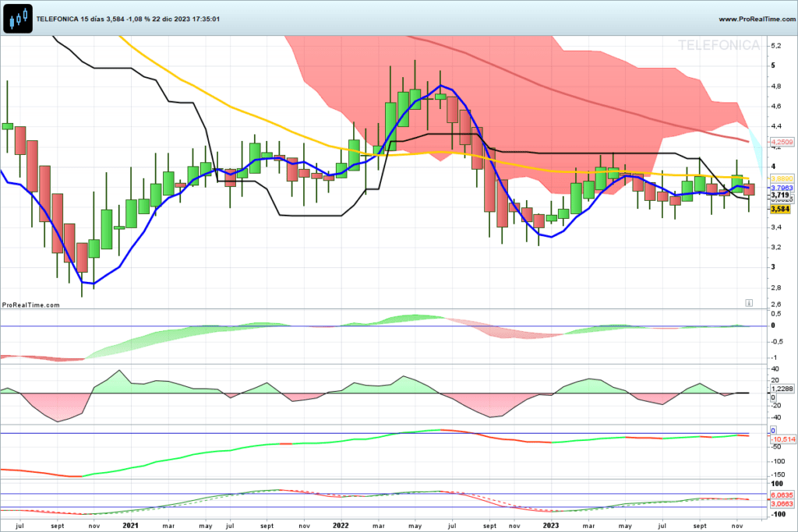Screen dimensions: 798x532
Task: Click the ProRealTime candlestick logo icon
Action: tap(18, 19)
